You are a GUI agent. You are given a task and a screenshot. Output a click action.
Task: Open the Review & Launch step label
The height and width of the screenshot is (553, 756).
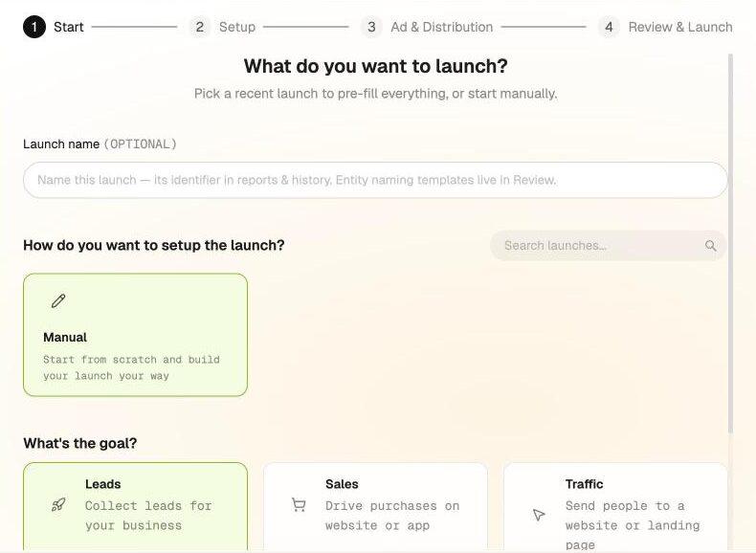(680, 27)
